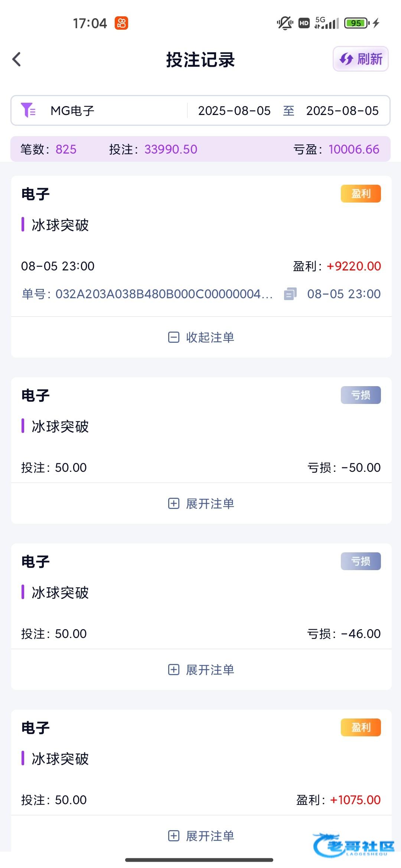Tap the back arrow icon
Viewport: 401px width, 868px height.
click(17, 59)
